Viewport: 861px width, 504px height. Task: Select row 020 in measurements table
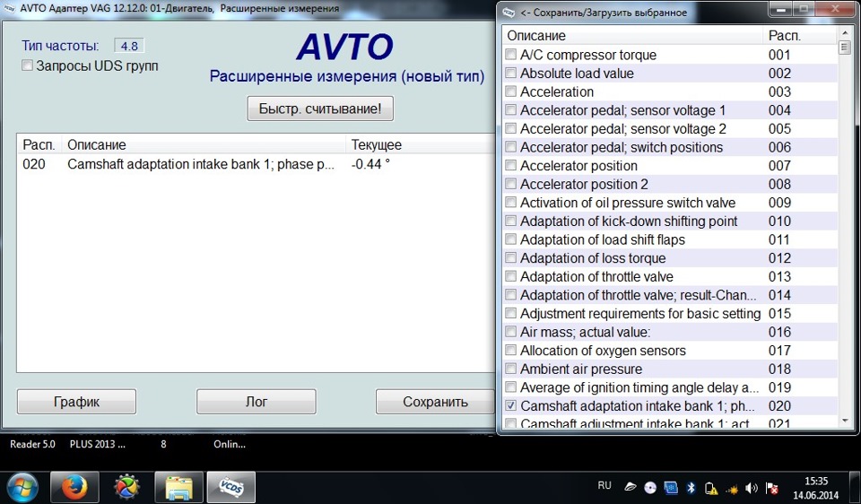[256, 164]
